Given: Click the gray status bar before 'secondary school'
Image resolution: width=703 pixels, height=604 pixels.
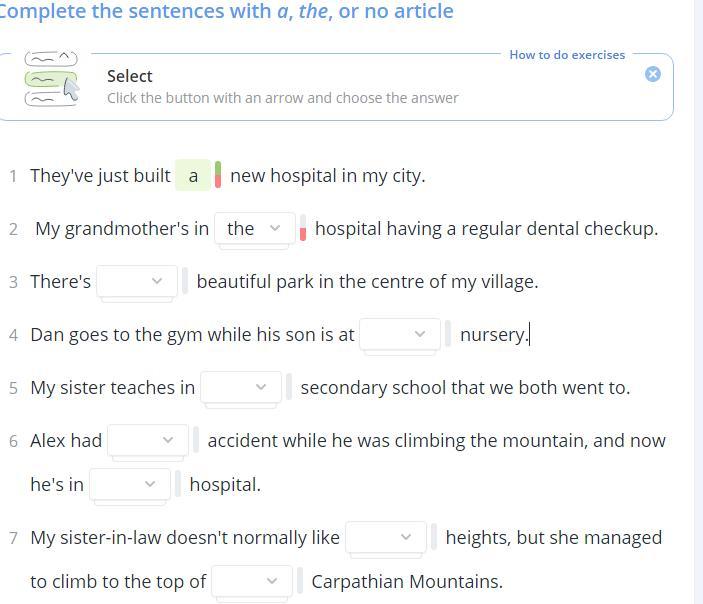Looking at the screenshot, I should click(x=289, y=388).
